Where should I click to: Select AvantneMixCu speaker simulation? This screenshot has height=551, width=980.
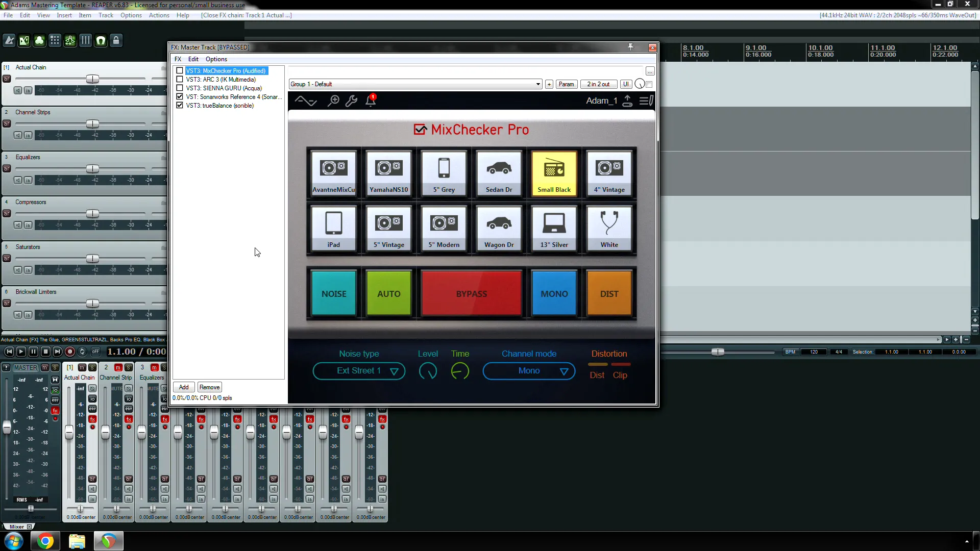click(334, 173)
